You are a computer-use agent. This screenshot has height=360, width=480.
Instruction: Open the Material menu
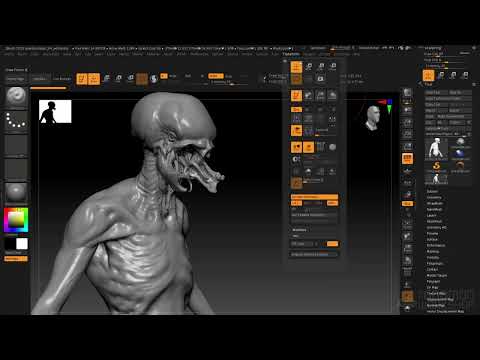click(154, 54)
